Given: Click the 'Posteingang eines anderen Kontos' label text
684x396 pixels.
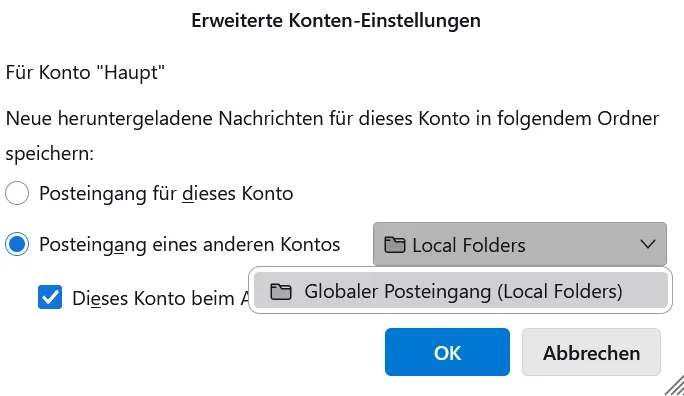Looking at the screenshot, I should point(190,244).
